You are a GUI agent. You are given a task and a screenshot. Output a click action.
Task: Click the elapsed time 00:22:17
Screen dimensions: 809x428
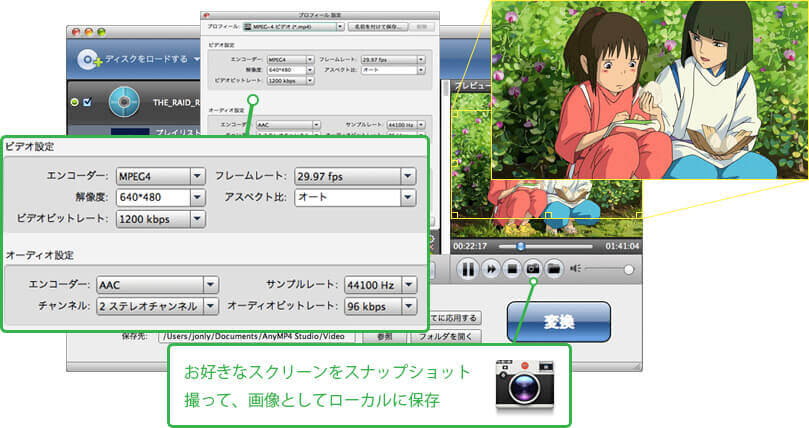[470, 246]
